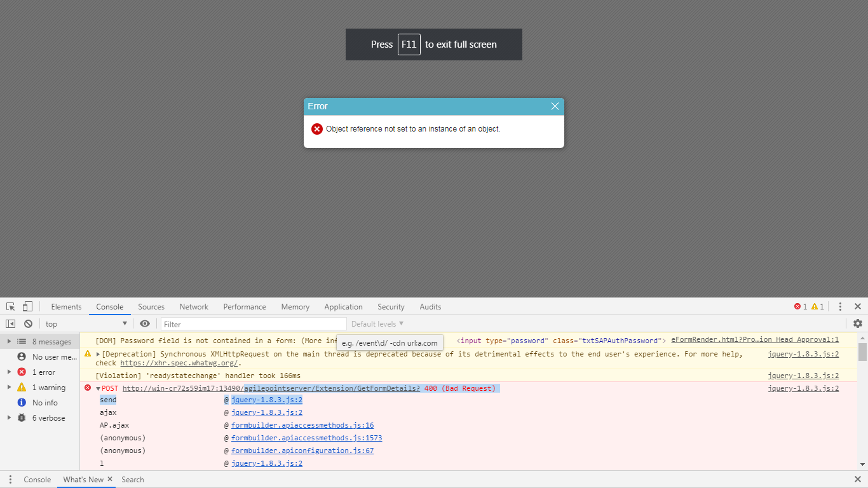The image size is (868, 488).
Task: Toggle the console sidebar panel icon
Action: point(11,323)
